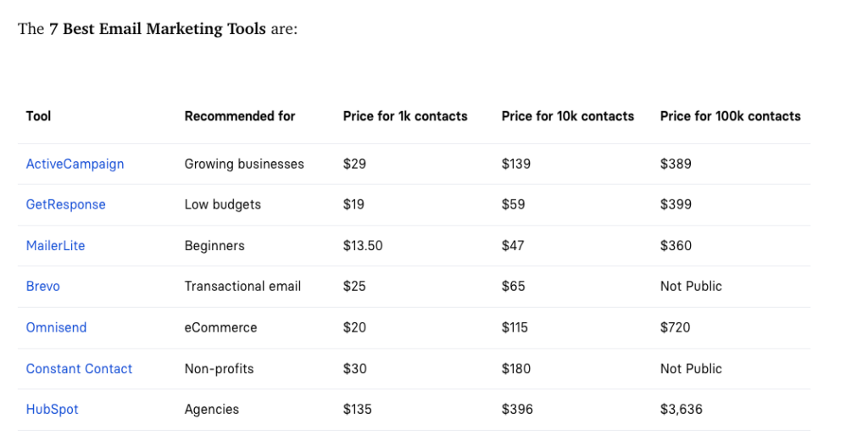
Task: Follow the MailerLite link
Action: (x=55, y=245)
